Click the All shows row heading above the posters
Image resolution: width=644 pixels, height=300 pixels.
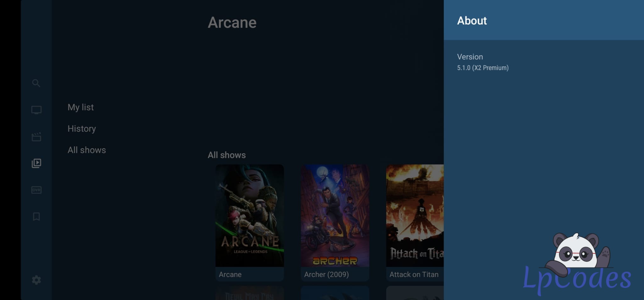pos(226,155)
